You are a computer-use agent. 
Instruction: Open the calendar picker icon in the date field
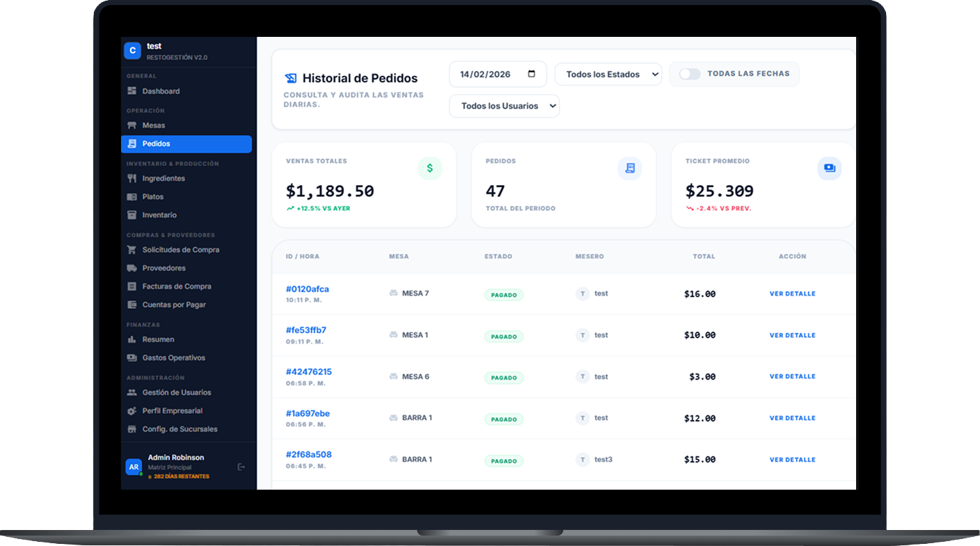click(x=530, y=74)
